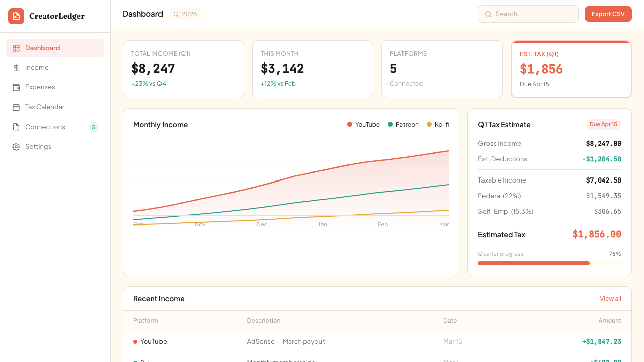Click the Expenses wallet icon
644x362 pixels.
16,87
